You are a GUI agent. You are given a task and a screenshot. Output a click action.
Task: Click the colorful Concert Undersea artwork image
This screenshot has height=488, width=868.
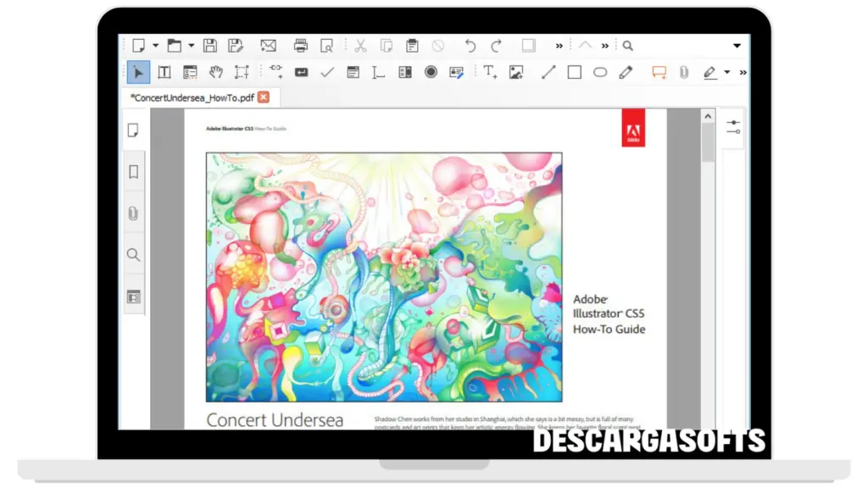384,277
